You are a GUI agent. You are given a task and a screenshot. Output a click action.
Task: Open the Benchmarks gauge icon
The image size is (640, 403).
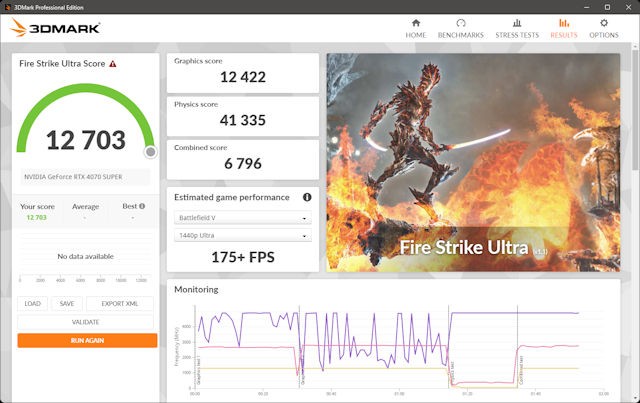coord(461,23)
